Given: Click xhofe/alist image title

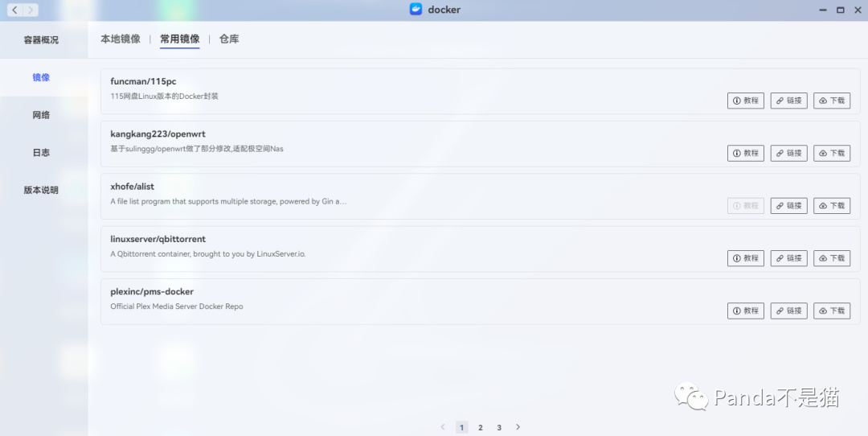Looking at the screenshot, I should [133, 187].
